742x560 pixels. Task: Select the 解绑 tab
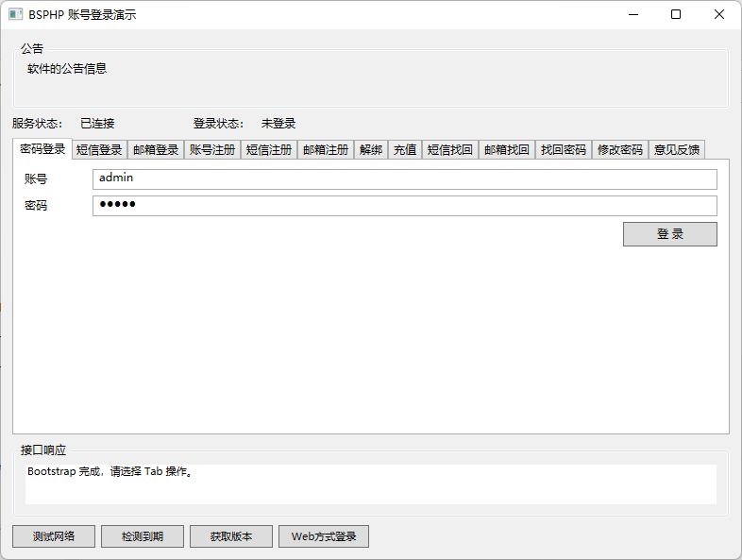click(371, 150)
